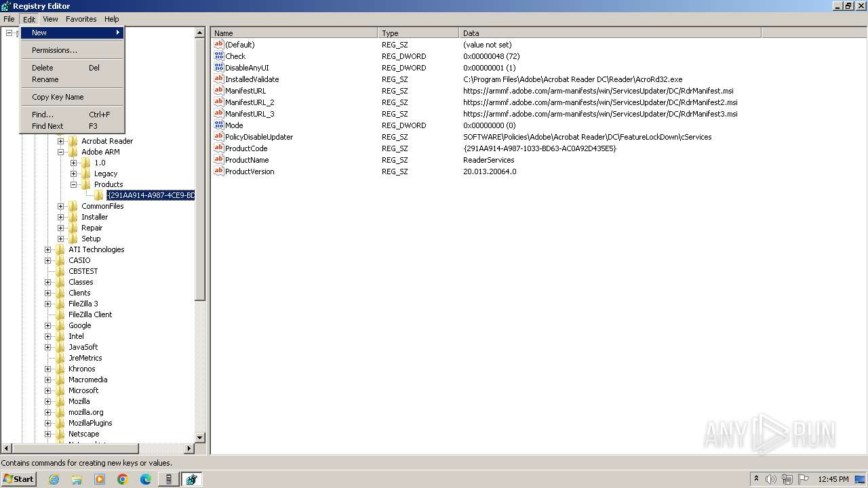Select the FileZilla Client key
The height and width of the screenshot is (488, 868).
tap(90, 314)
